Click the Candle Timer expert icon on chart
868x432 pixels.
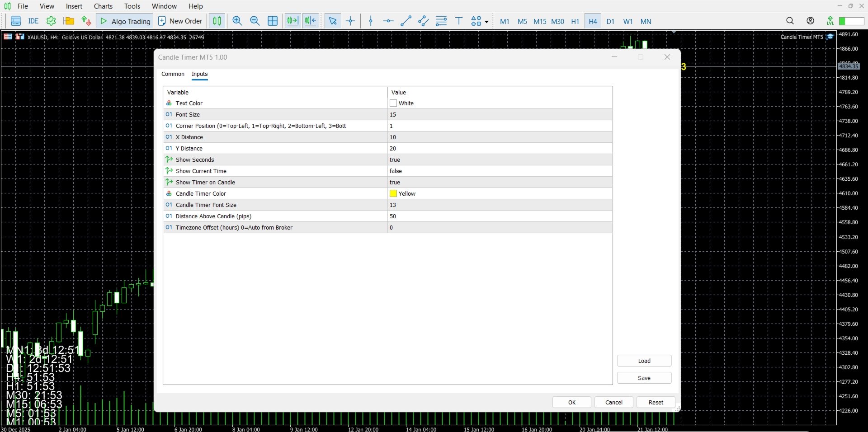pos(830,37)
